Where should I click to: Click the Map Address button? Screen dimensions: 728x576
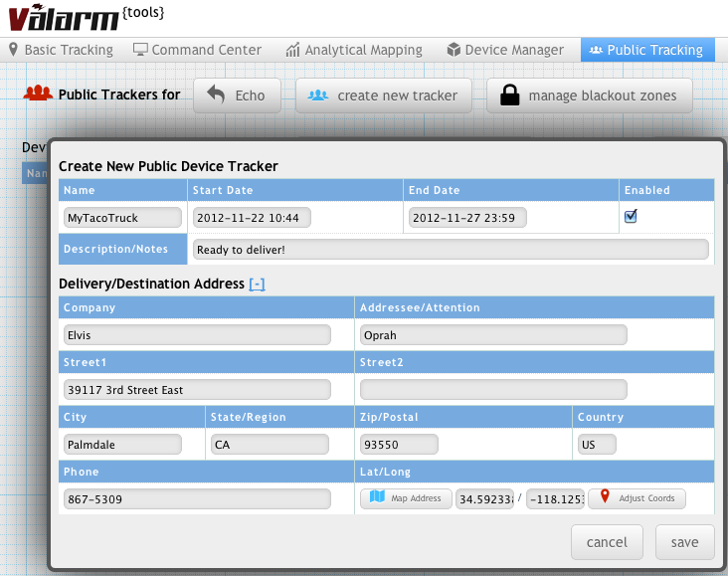[x=406, y=498]
